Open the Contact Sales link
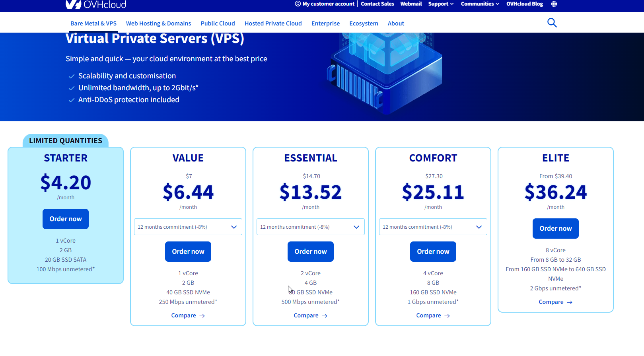This screenshot has width=644, height=356. 377,4
